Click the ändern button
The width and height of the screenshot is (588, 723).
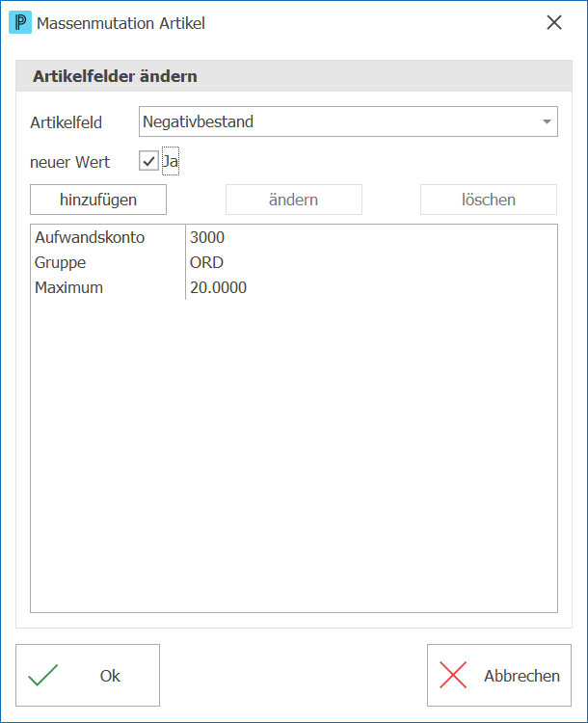(294, 200)
